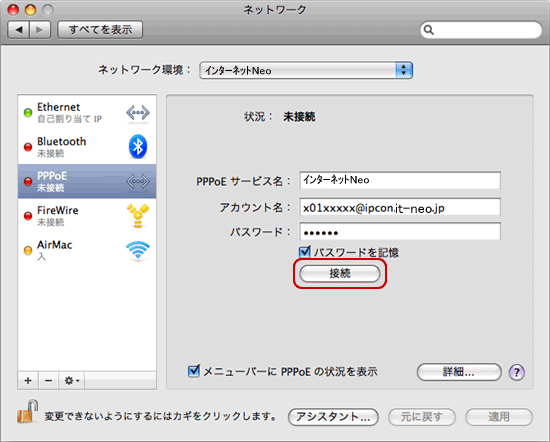
Task: Click the window title ネットワーク
Action: [x=275, y=10]
